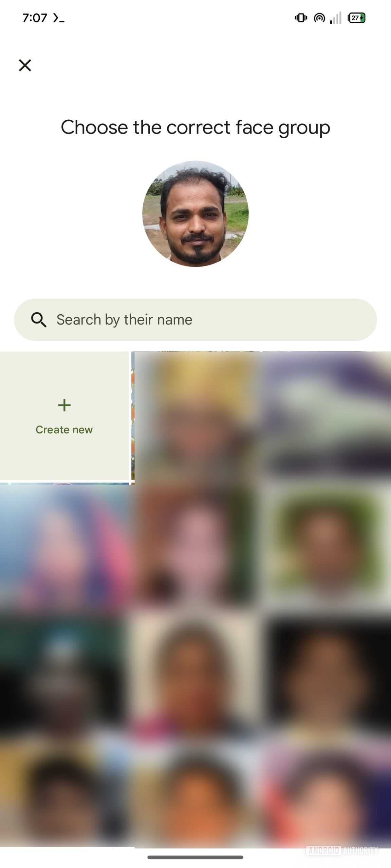Close the face group chooser with X

(25, 65)
